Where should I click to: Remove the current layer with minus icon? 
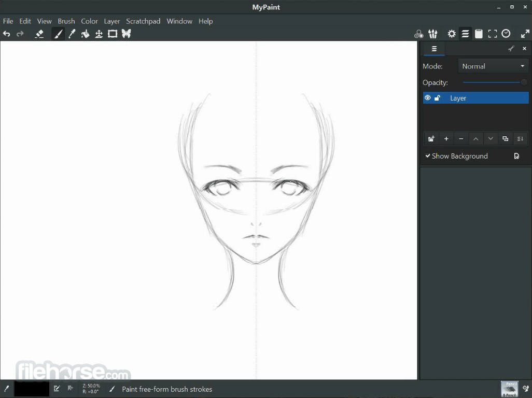(461, 139)
